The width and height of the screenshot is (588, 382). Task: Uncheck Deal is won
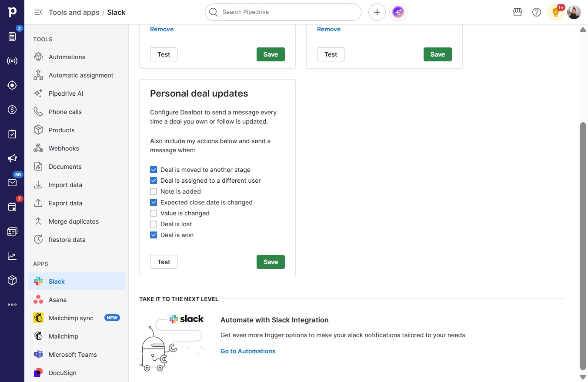tap(154, 235)
